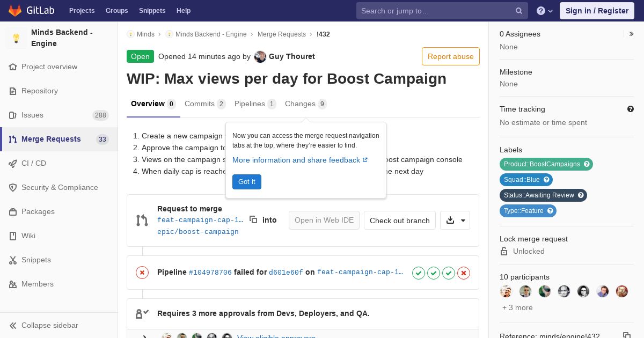The image size is (644, 338).
Task: Open Projects in top navigation
Action: click(82, 11)
